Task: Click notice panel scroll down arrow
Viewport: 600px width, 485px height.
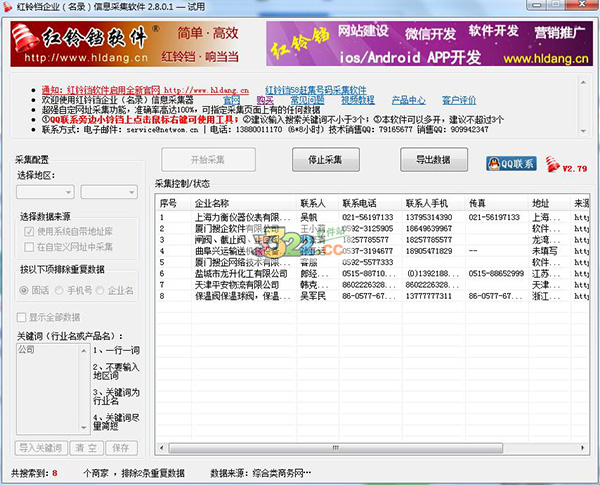Action: click(583, 131)
